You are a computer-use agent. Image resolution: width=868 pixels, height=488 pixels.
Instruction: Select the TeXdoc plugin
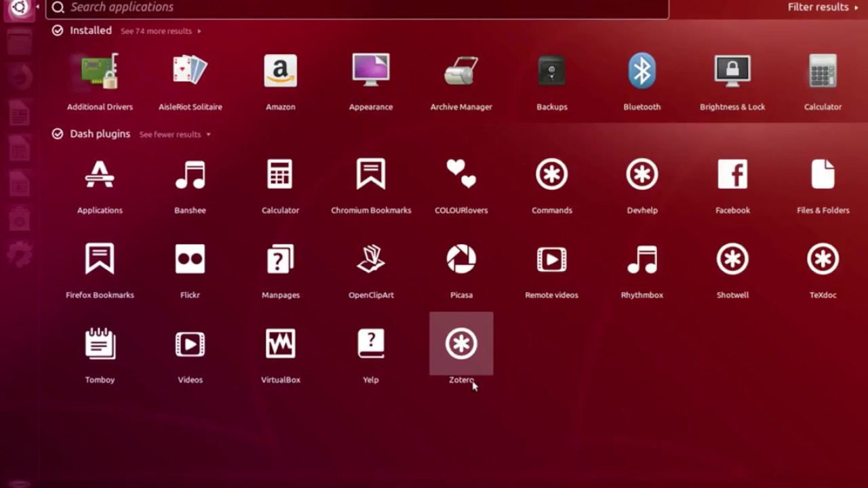(x=823, y=259)
